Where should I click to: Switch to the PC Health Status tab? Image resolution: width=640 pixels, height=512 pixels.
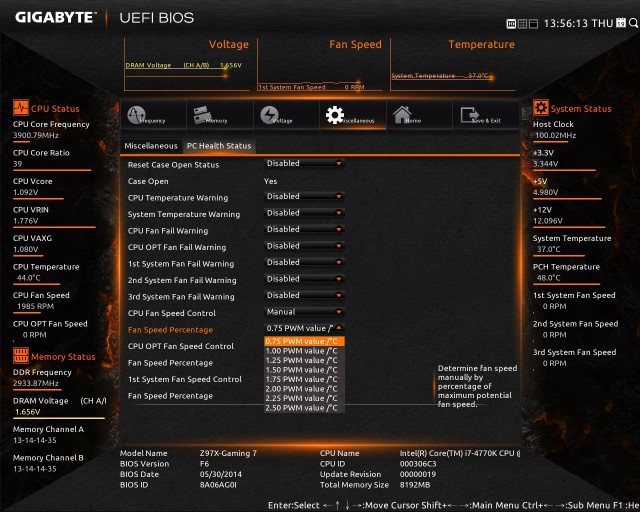(219, 146)
